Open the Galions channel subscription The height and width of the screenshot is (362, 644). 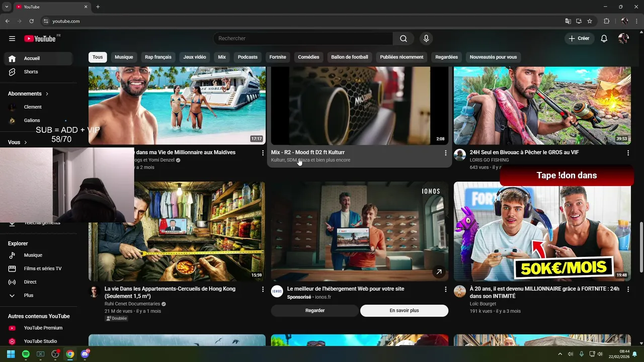point(38,121)
